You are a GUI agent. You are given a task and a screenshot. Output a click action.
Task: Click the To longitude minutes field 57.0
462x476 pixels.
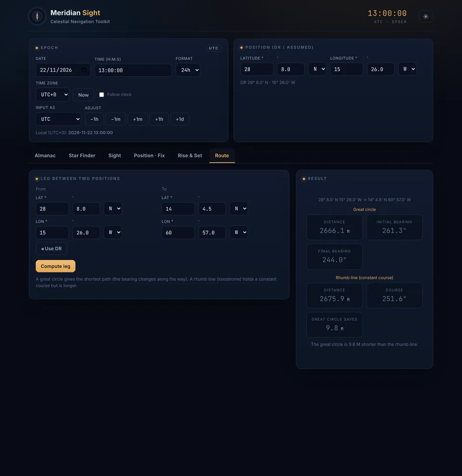tap(212, 233)
